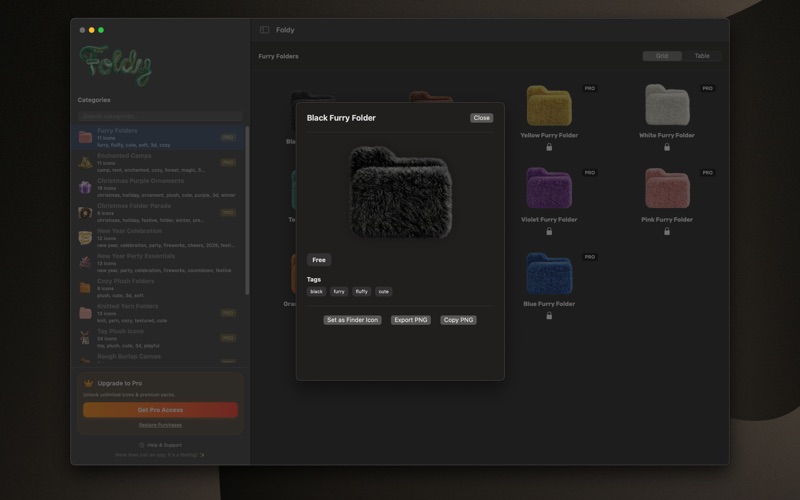
Task: Click the Get Pro Access button
Action: (160, 410)
